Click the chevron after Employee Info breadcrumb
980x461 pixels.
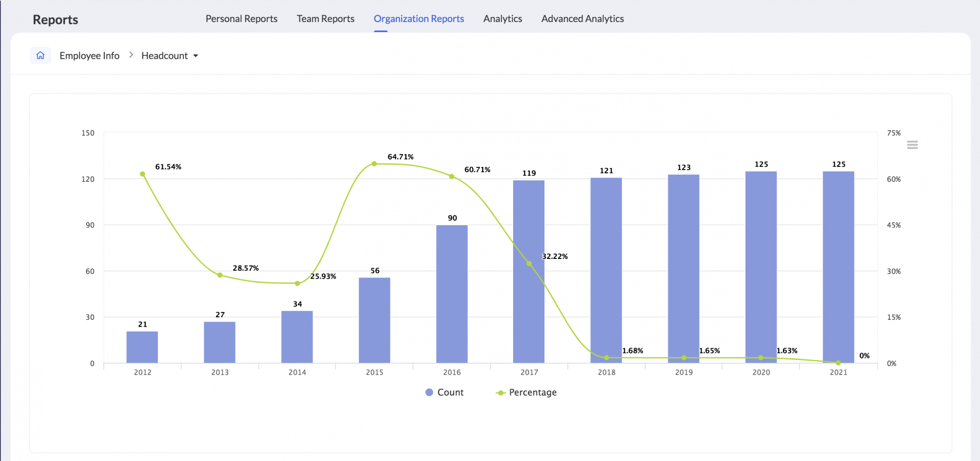pos(130,55)
